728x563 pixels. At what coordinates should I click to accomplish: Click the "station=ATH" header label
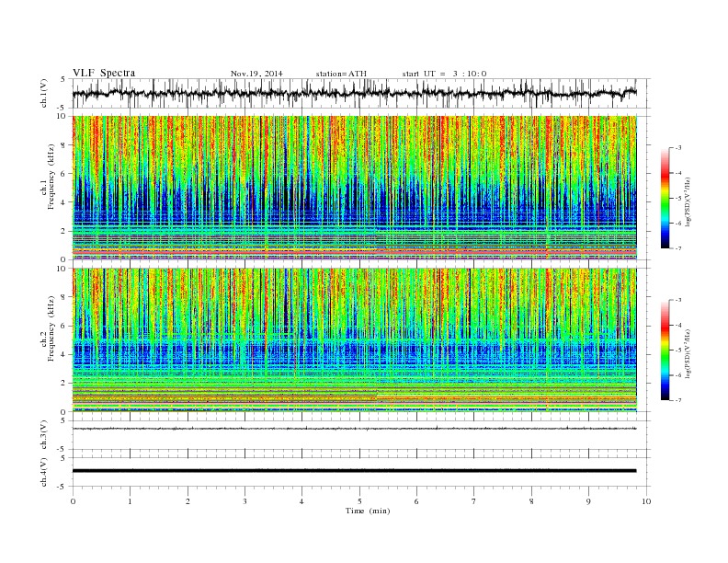(x=341, y=74)
